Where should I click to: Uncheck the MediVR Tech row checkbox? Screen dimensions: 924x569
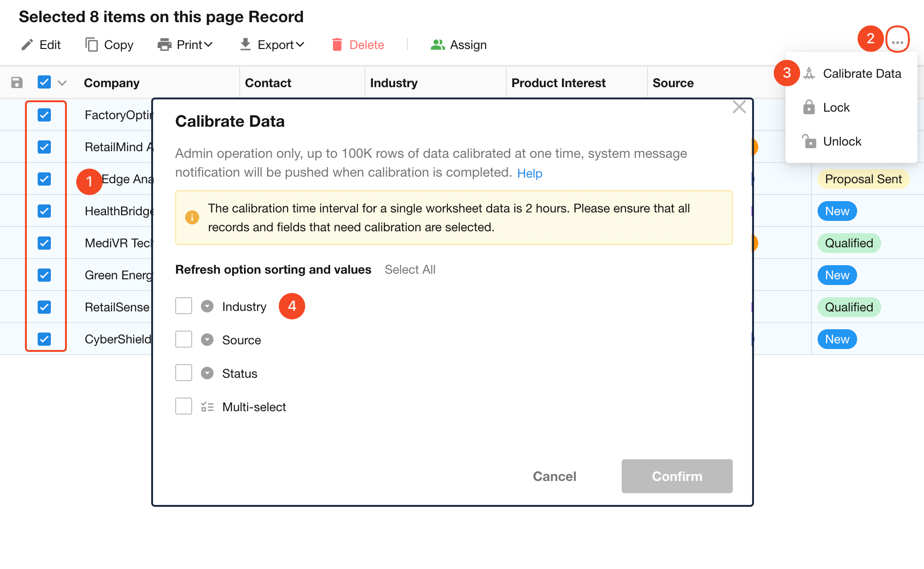[44, 243]
